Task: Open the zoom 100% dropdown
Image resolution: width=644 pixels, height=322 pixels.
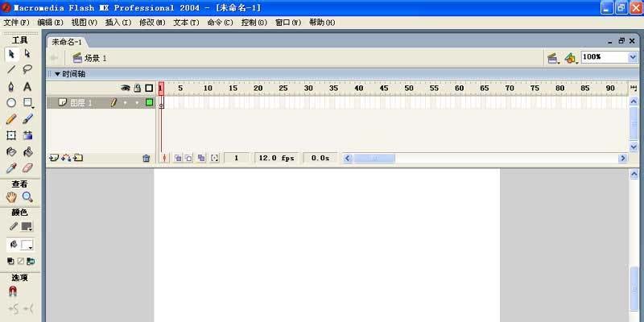Action: (633, 57)
